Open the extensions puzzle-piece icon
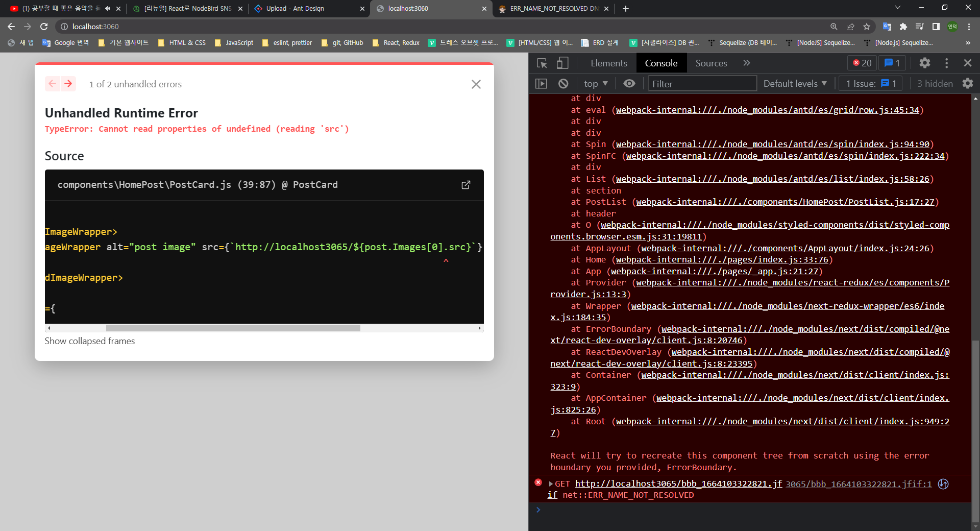Image resolution: width=980 pixels, height=531 pixels. point(903,27)
